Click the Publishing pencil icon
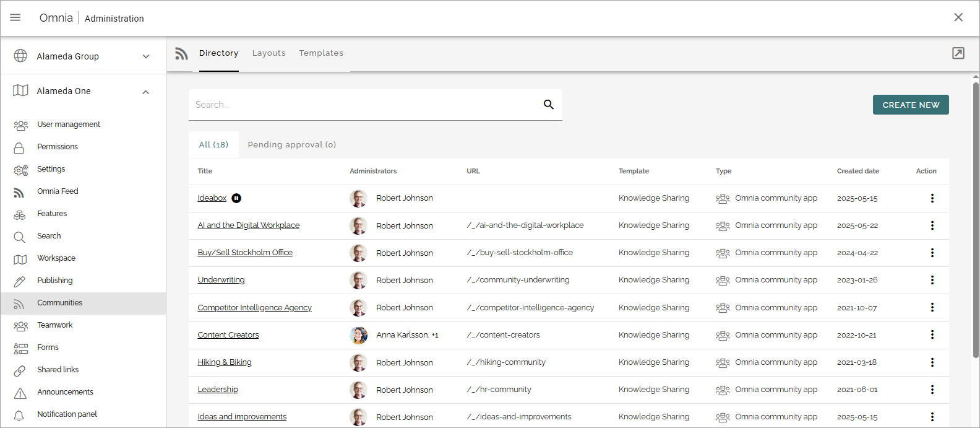 pos(20,281)
